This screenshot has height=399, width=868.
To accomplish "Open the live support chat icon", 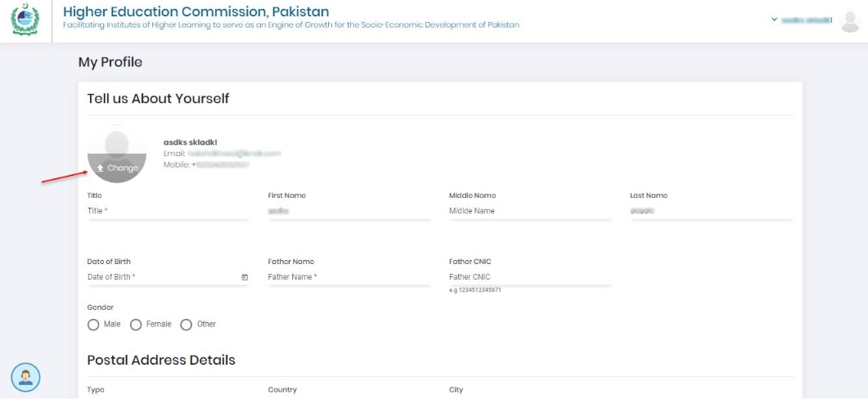I will (25, 377).
